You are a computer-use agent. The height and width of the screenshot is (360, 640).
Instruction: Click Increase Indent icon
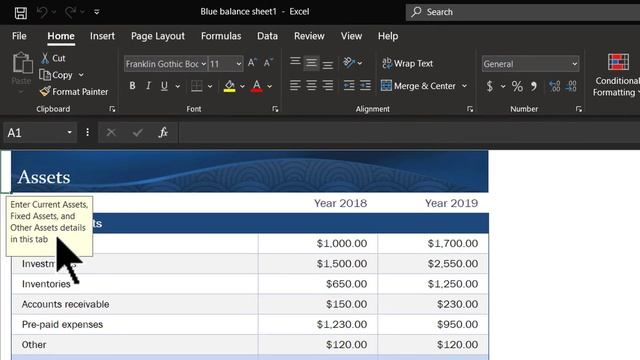pyautogui.click(x=365, y=85)
